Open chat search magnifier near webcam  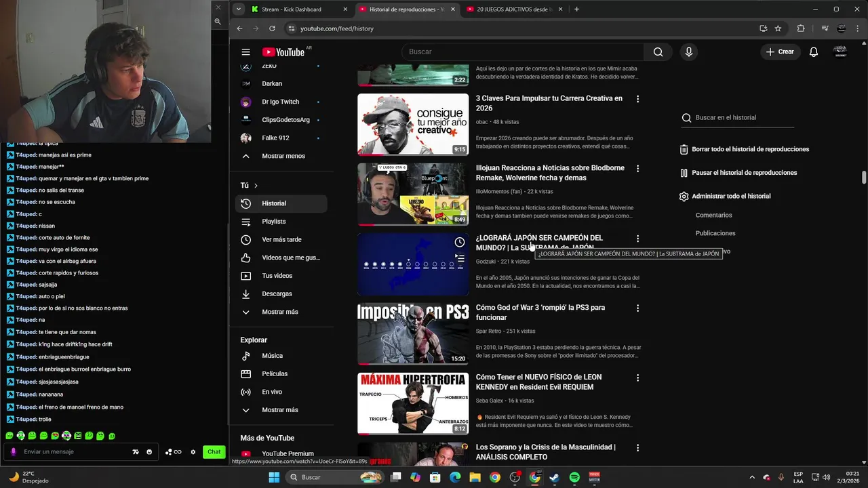pyautogui.click(x=218, y=22)
